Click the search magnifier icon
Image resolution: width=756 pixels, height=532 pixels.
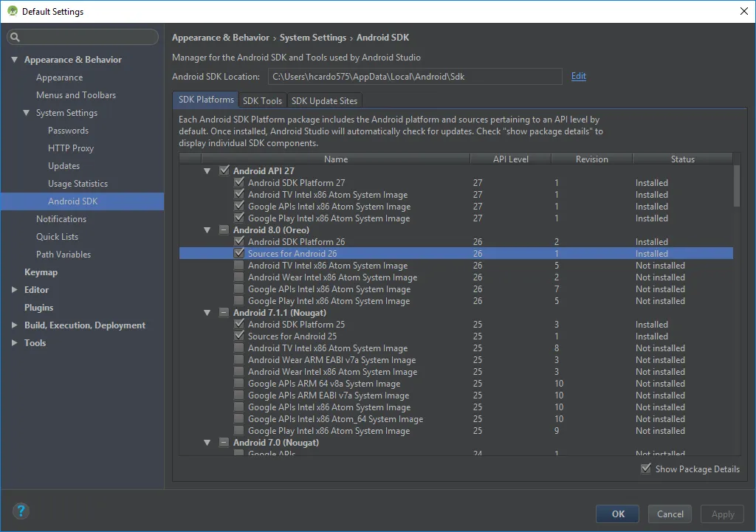(15, 37)
